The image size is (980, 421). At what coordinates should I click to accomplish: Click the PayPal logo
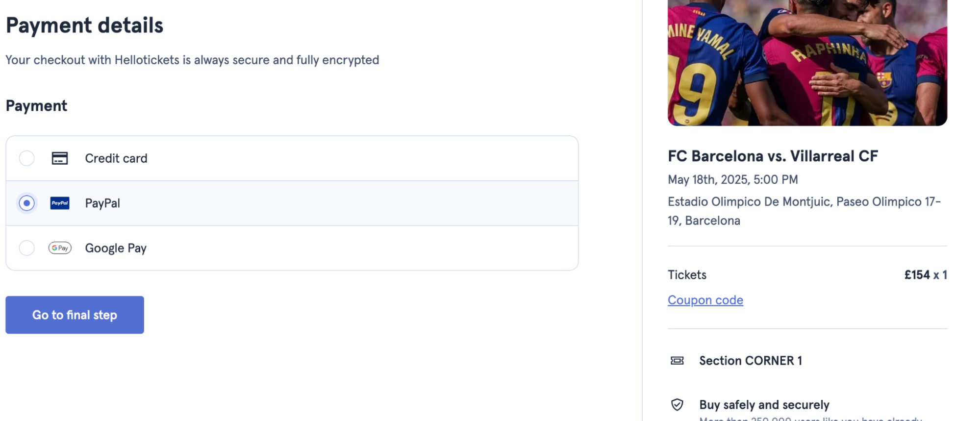[x=59, y=203]
